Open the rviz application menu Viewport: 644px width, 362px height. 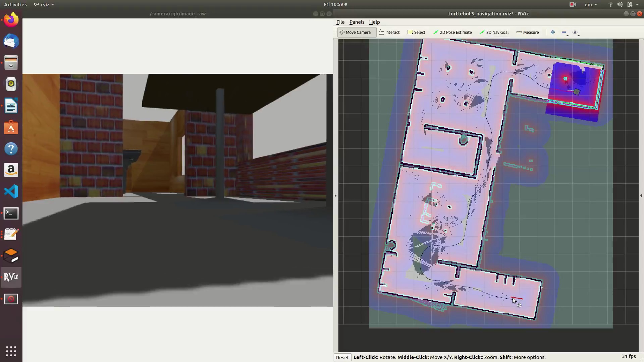[44, 4]
